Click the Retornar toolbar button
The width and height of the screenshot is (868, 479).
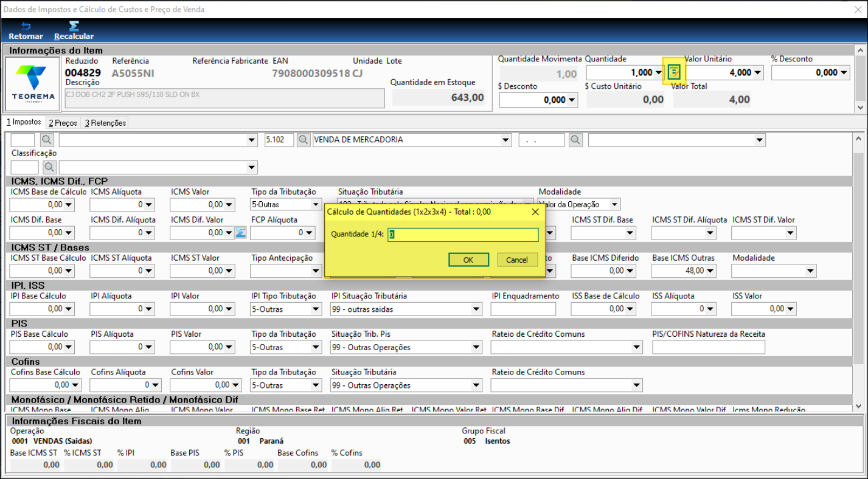[x=26, y=31]
